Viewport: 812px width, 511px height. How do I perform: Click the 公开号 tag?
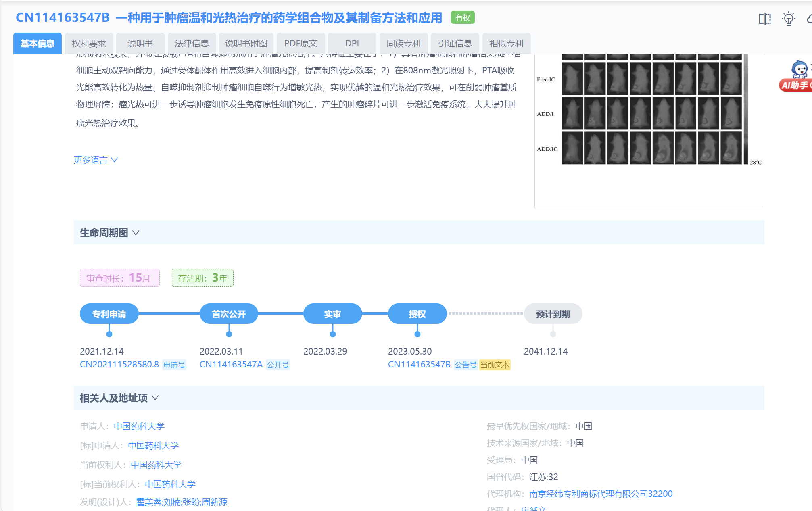[278, 365]
